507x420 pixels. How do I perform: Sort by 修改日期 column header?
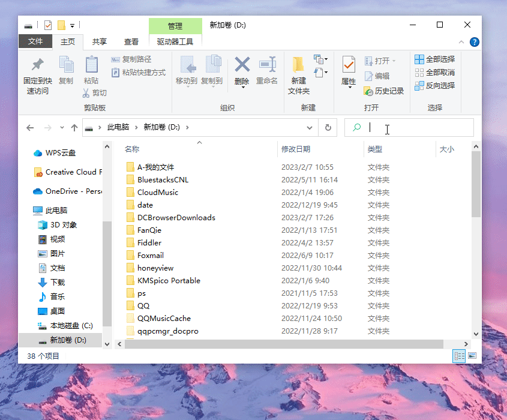click(x=296, y=149)
